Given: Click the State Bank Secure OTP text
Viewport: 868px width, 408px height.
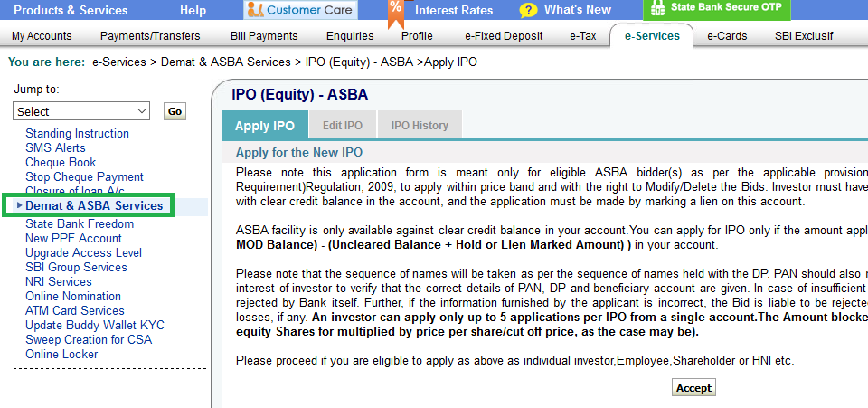Looking at the screenshot, I should pos(726,7).
